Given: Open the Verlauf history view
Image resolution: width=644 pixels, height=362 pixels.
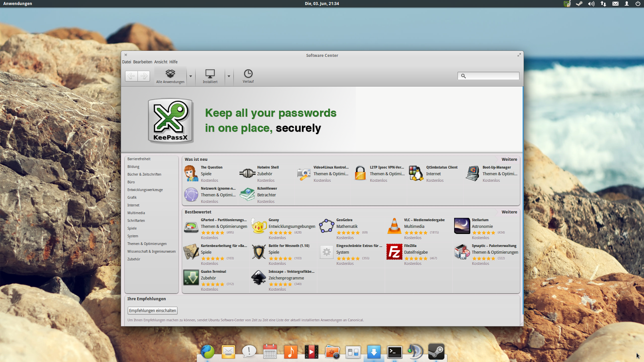Looking at the screenshot, I should coord(248,76).
